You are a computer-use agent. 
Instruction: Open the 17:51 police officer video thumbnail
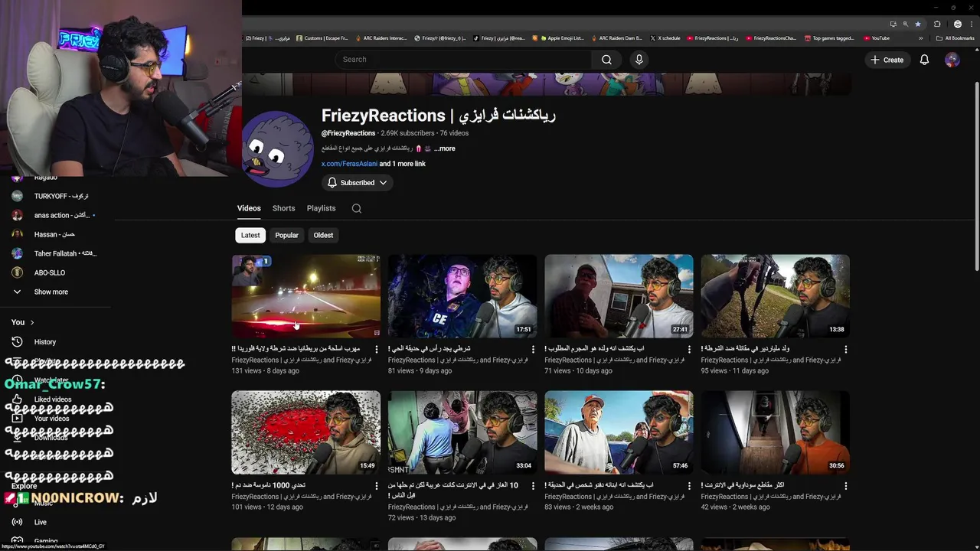pyautogui.click(x=462, y=296)
